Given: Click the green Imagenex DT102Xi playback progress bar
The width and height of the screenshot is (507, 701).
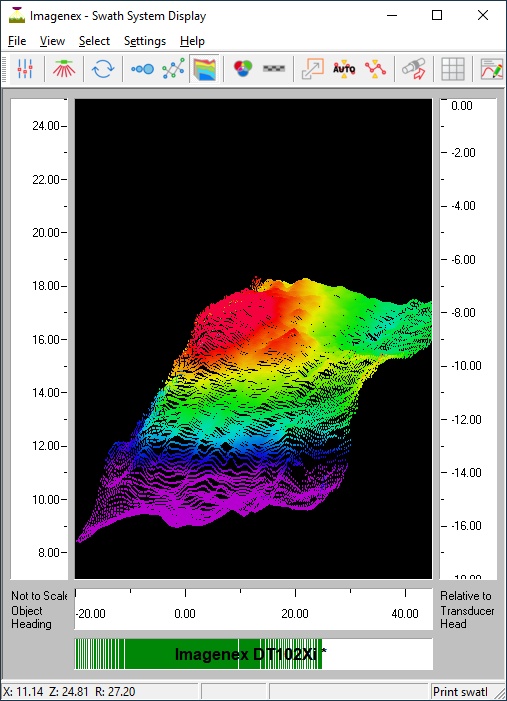Looking at the screenshot, I should [254, 654].
